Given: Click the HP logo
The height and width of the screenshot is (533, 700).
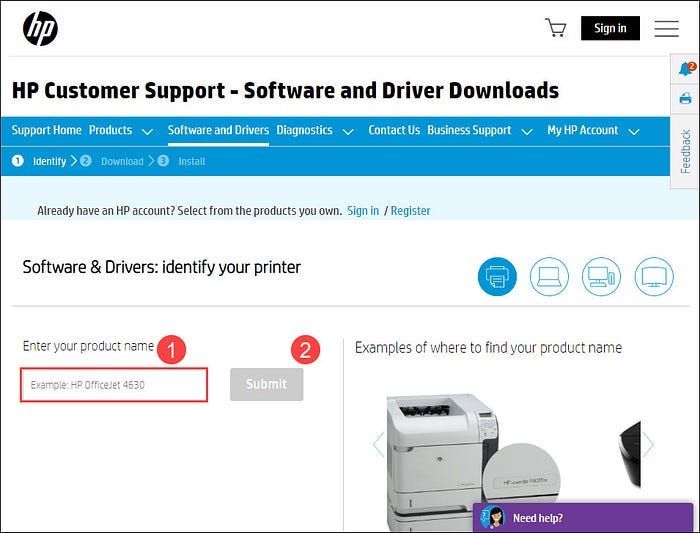Looking at the screenshot, I should (x=40, y=29).
